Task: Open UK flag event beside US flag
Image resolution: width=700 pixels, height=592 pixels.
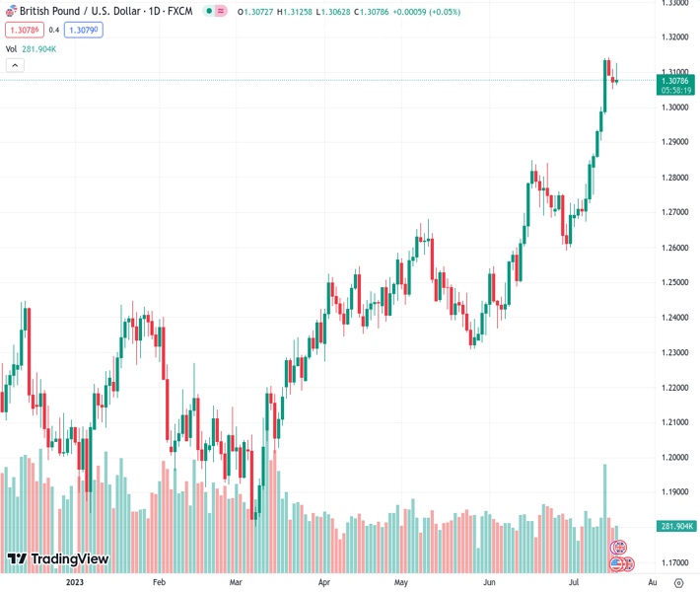Action: click(x=628, y=564)
